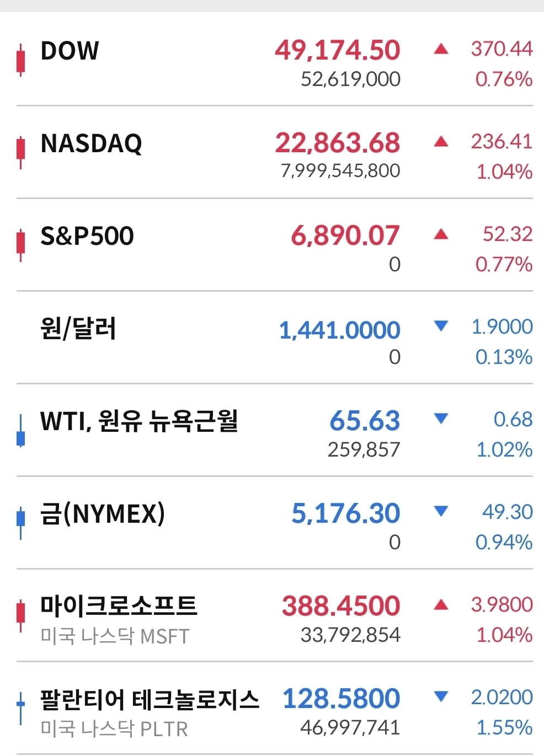Tap 팔란티어 blue down-triangle indicator

[x=441, y=697]
